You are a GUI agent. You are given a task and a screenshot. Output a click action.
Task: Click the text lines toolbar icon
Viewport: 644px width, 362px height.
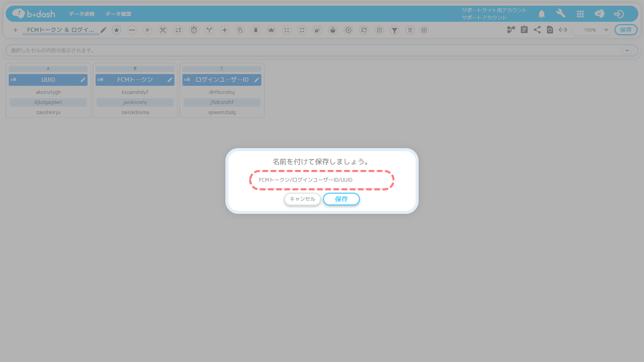147,30
